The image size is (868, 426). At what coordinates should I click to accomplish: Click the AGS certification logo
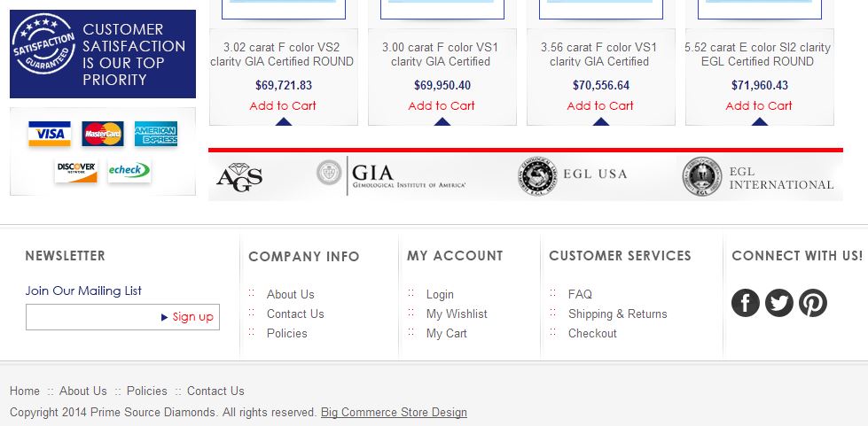pos(239,176)
